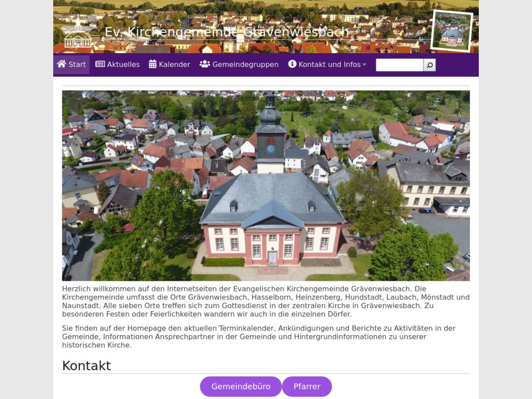
Task: Open the Aktuelles menu item
Action: coord(123,64)
